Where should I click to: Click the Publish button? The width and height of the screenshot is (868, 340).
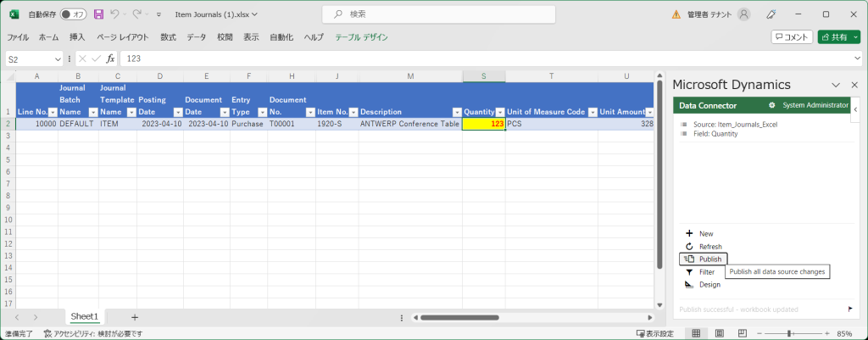(x=703, y=259)
